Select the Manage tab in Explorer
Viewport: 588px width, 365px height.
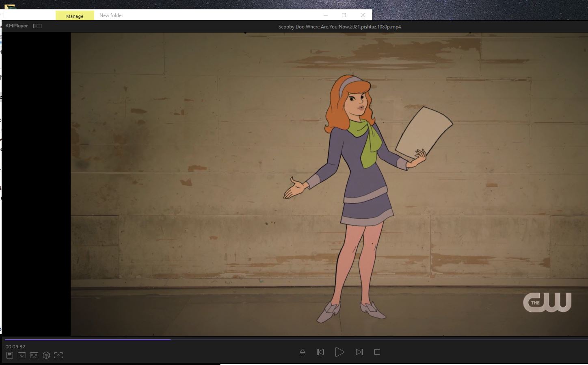point(75,16)
